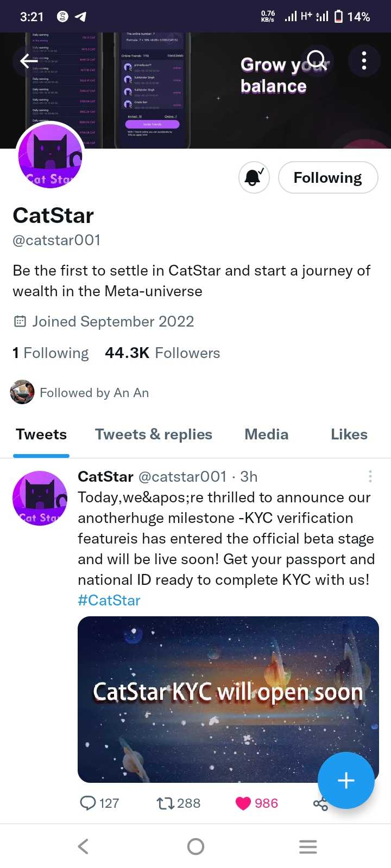Tap the back arrow on profile header
This screenshot has height=868, width=391.
point(28,61)
